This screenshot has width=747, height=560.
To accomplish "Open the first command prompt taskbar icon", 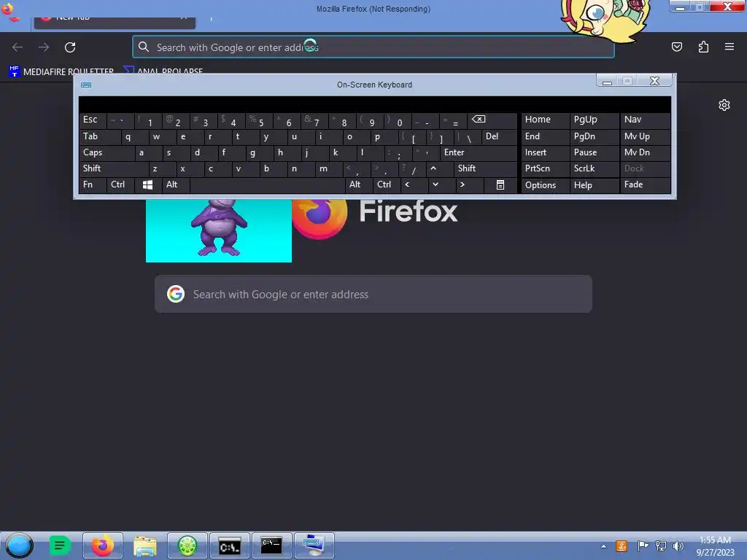I will 230,545.
